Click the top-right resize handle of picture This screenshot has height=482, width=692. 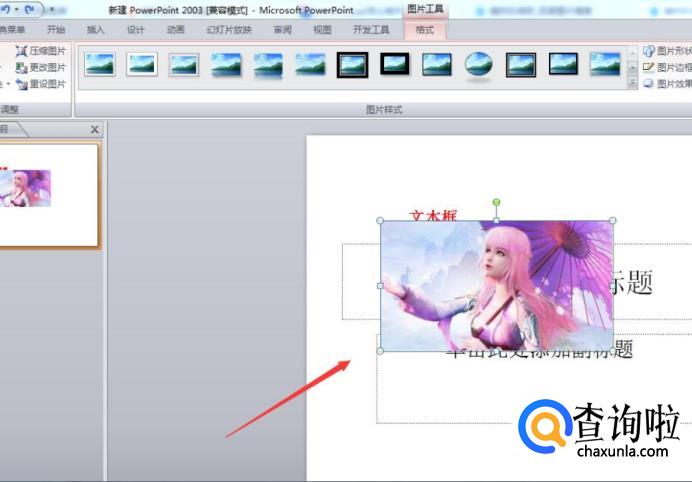click(613, 220)
